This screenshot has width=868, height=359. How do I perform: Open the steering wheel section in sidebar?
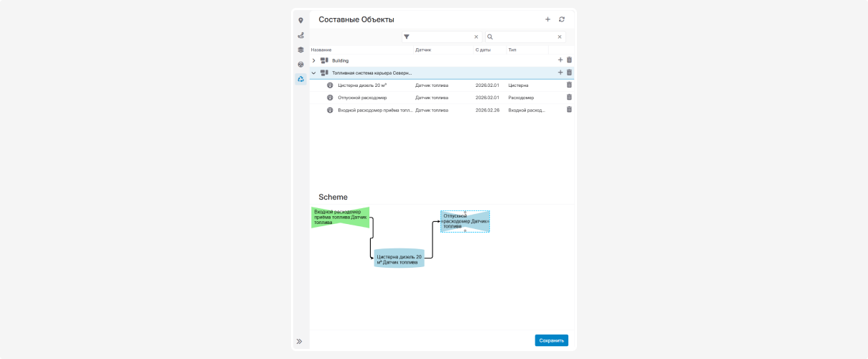[300, 65]
